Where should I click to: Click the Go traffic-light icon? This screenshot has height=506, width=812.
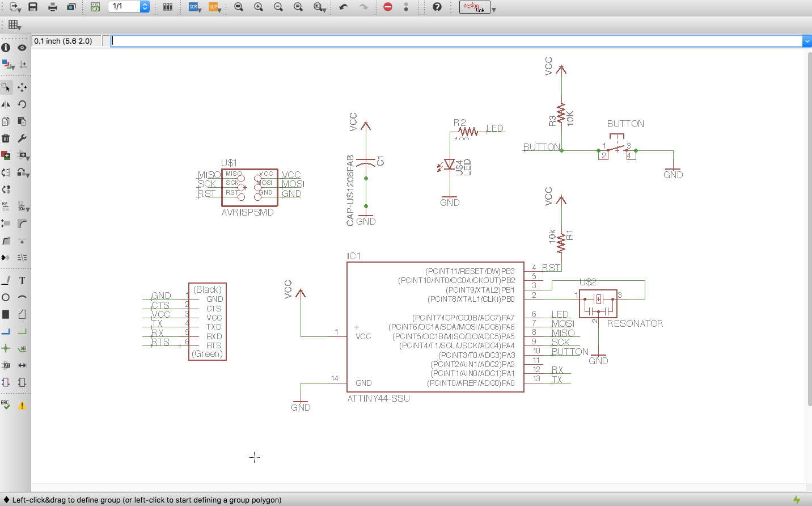click(x=406, y=7)
